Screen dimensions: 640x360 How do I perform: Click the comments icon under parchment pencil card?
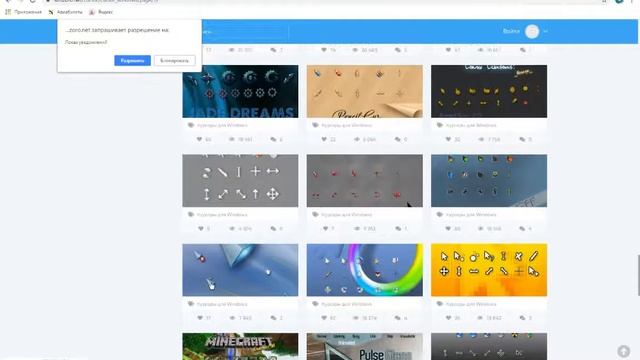pos(398,139)
